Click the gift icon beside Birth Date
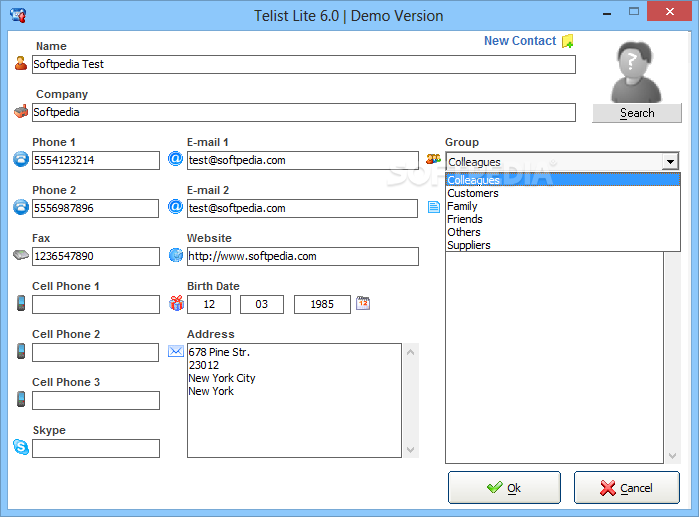The height and width of the screenshot is (517, 699). 177,303
